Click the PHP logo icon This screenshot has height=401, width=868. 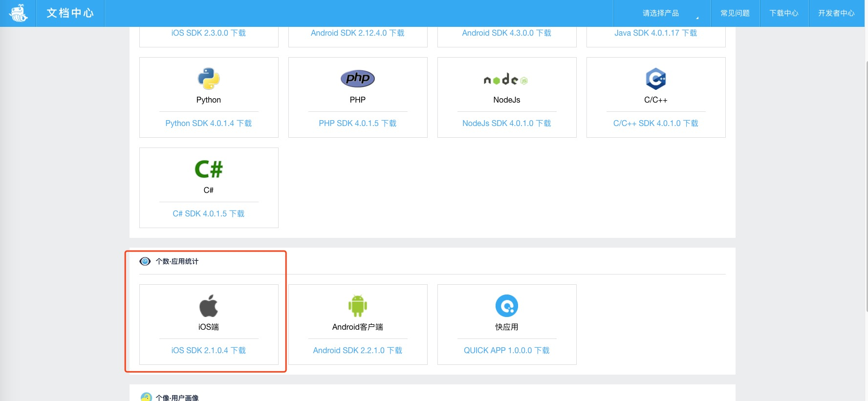coord(358,79)
